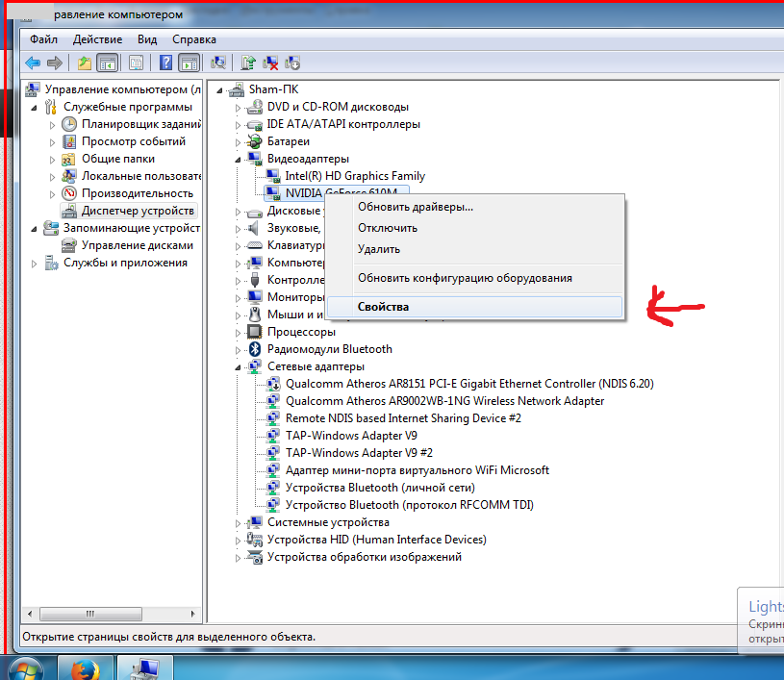Select Обновить драйверы in context menu

[x=415, y=207]
